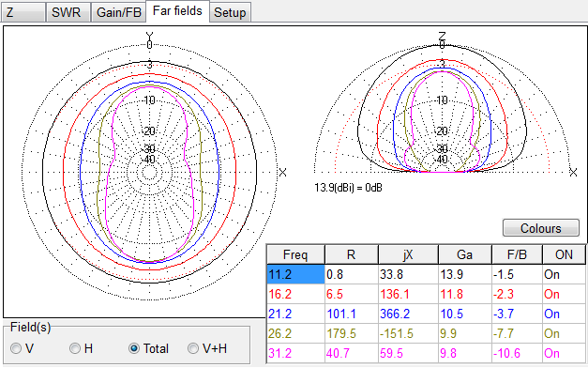Click the R column header
Viewport: 588px width, 368px height.
click(351, 254)
